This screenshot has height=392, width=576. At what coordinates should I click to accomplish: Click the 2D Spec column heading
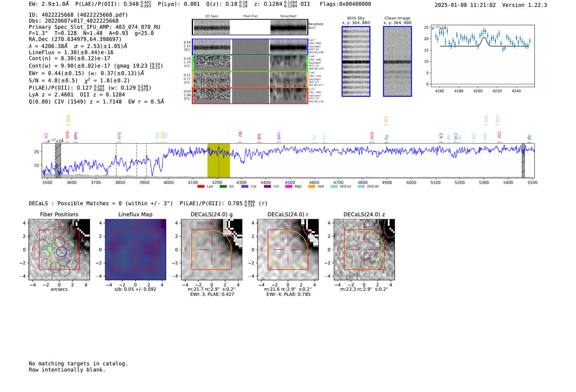coord(212,16)
